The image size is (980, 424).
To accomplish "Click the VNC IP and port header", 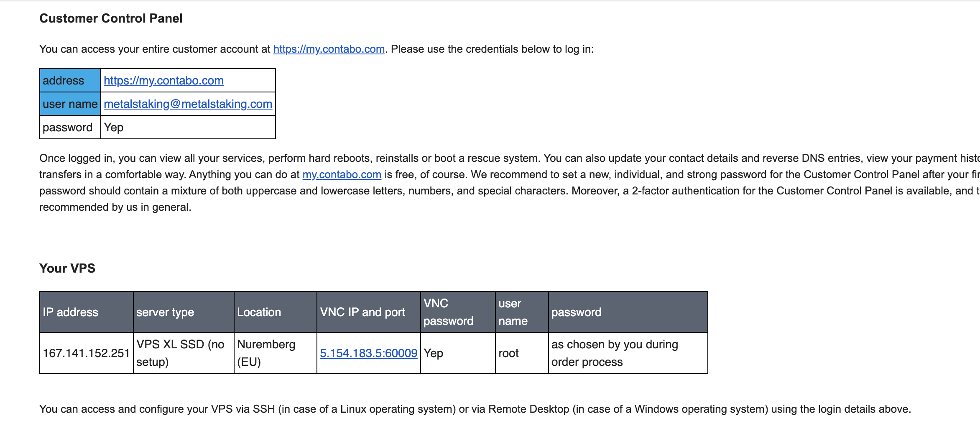I will pyautogui.click(x=369, y=312).
